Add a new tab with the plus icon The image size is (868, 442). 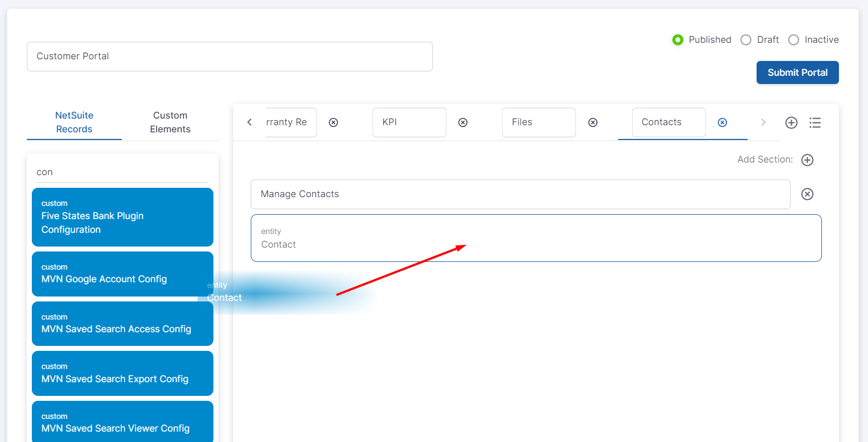click(791, 122)
